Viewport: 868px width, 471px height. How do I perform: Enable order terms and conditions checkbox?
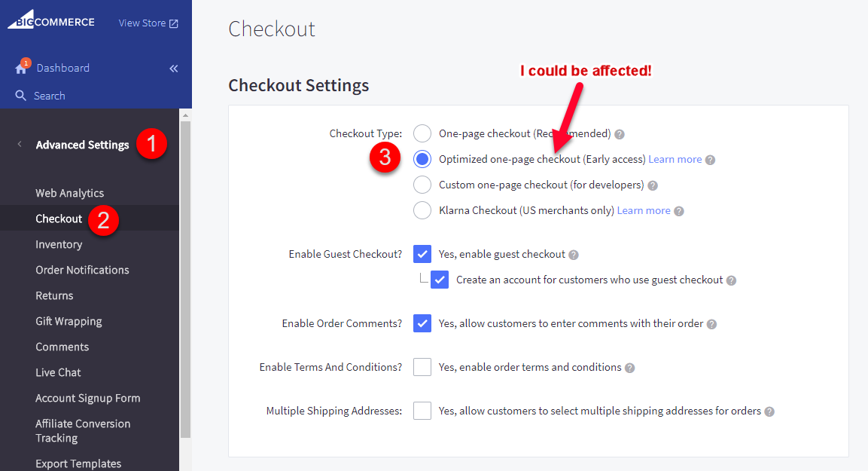tap(422, 367)
